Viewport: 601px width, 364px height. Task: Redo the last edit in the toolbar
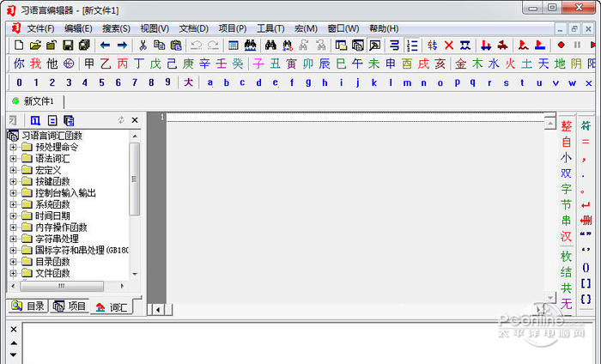[x=213, y=45]
